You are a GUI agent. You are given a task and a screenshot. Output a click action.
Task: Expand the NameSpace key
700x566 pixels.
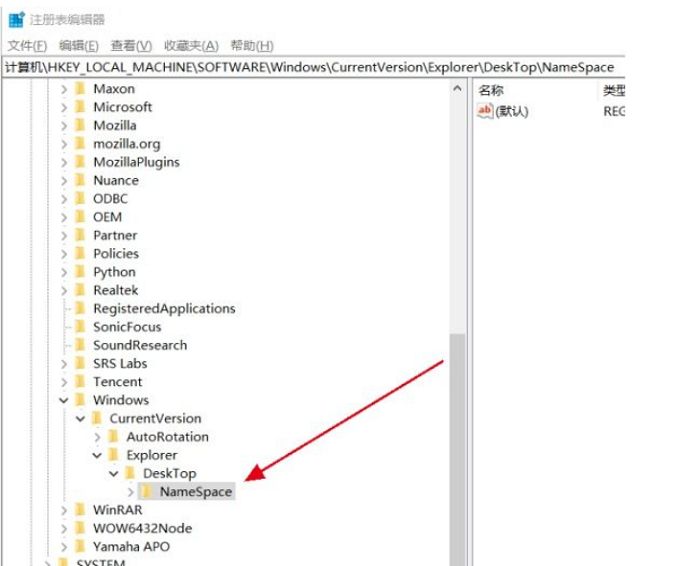click(x=130, y=492)
